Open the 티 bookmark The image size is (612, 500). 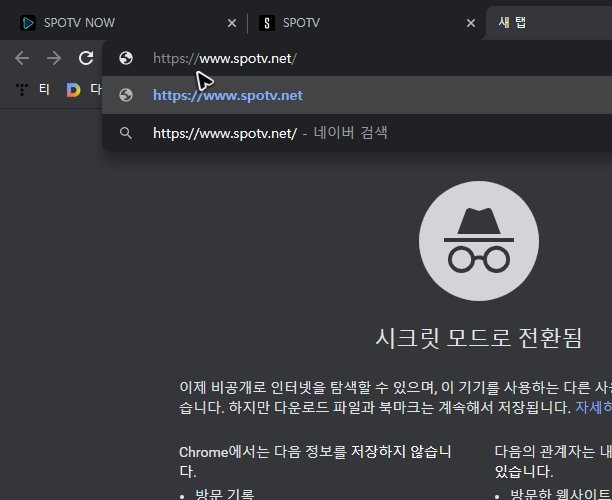[x=44, y=89]
